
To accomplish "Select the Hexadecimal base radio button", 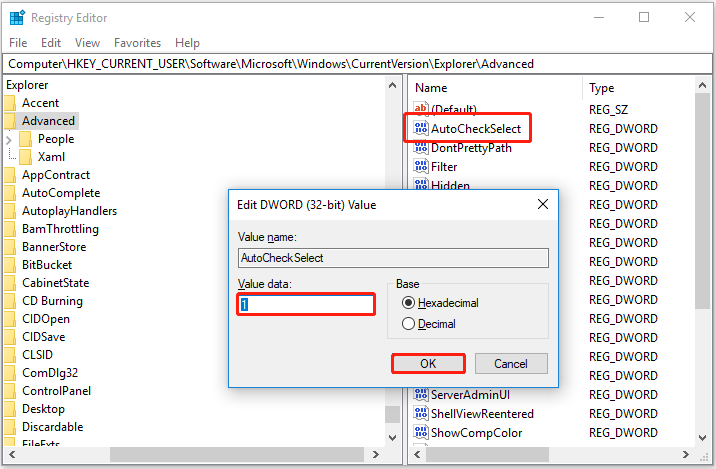I will (408, 303).
